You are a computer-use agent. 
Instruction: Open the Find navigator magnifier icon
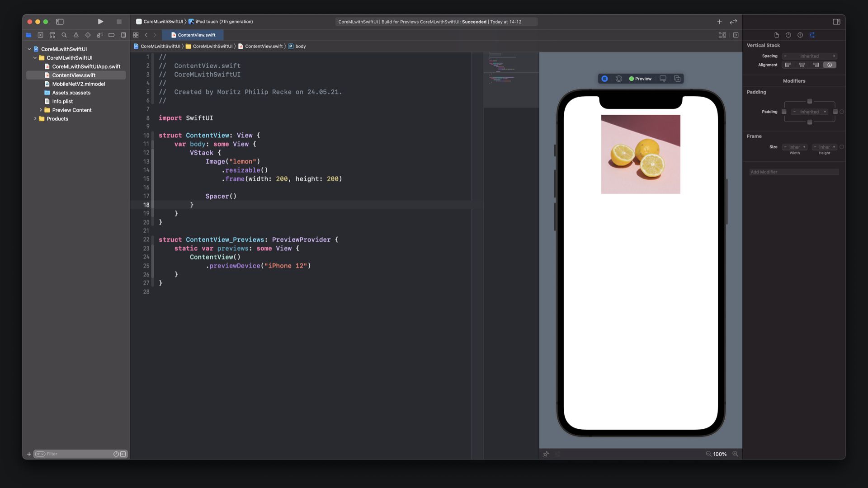64,35
